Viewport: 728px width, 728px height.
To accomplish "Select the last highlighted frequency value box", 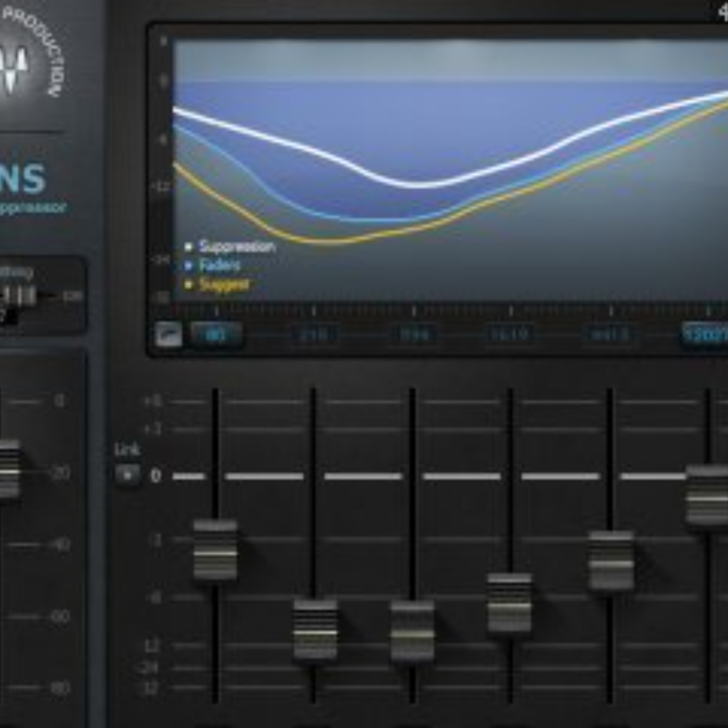I will tap(705, 334).
